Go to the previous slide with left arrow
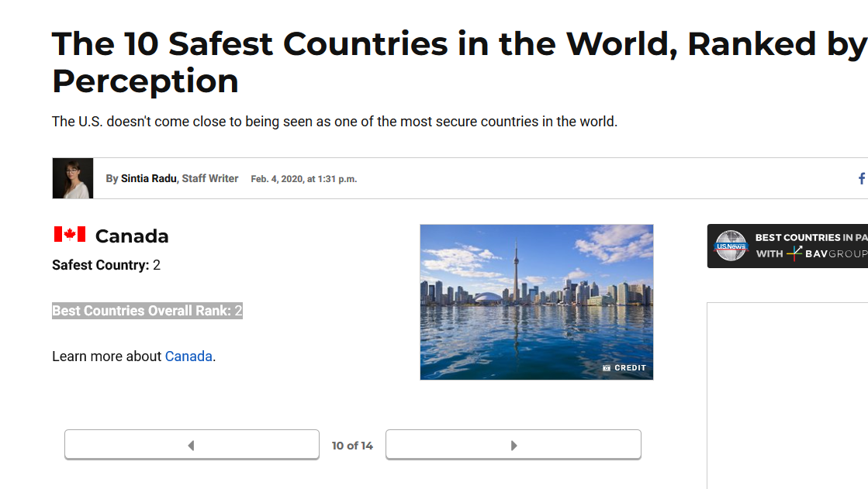The width and height of the screenshot is (868, 489). 192,445
